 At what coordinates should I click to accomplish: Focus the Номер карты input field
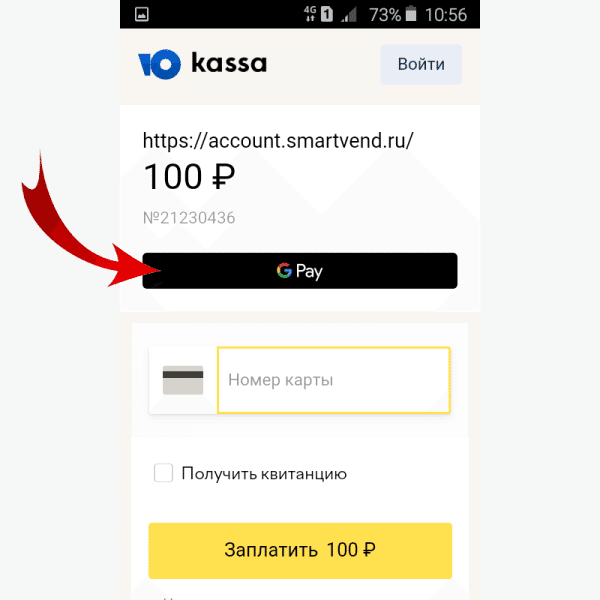click(x=334, y=380)
